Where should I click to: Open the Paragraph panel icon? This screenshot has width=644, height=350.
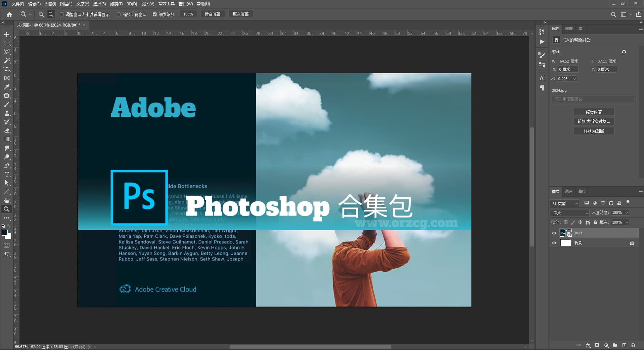(x=542, y=88)
